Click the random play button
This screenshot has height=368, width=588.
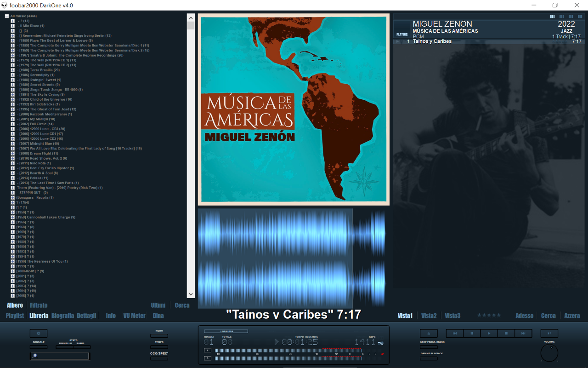[x=549, y=333]
